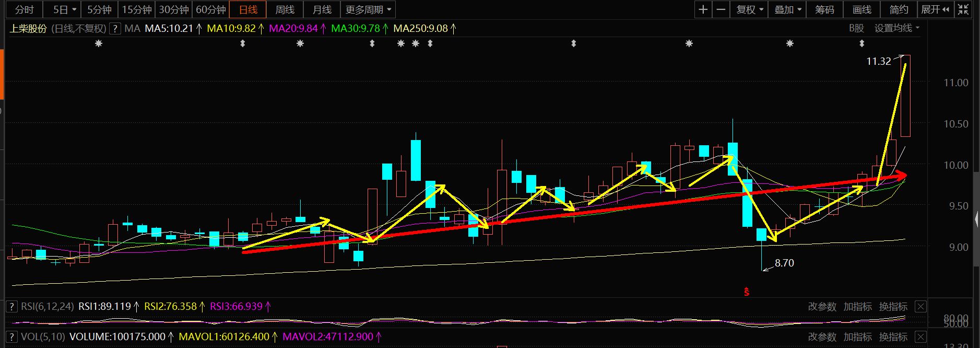
Task: Select the 60分钟 period tab
Action: click(x=210, y=9)
